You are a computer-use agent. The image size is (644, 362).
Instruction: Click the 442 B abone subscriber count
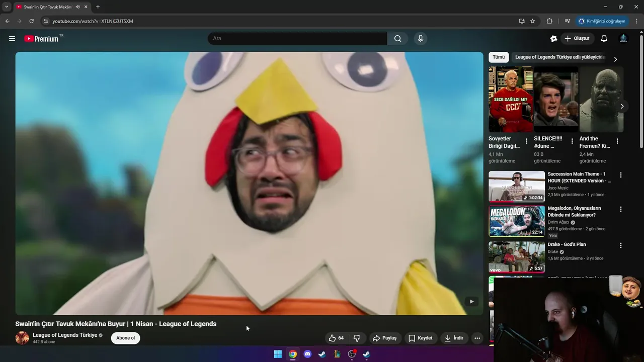pos(44,342)
